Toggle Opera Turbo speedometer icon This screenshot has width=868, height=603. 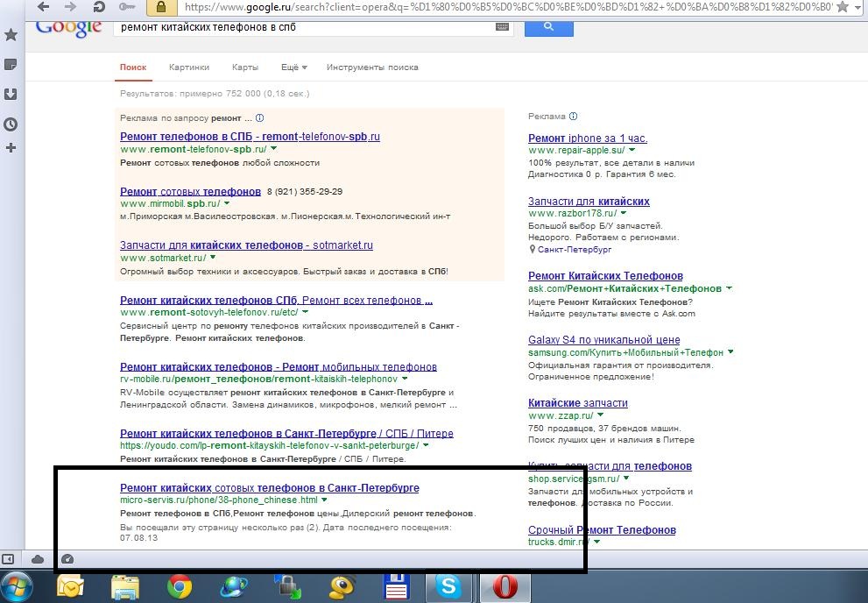67,559
